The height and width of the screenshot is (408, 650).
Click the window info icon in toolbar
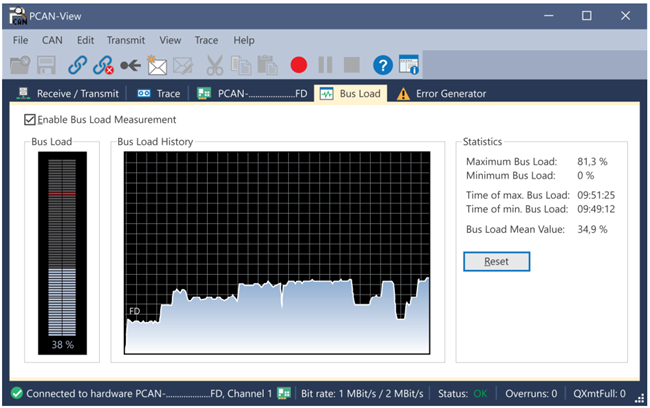[x=409, y=65]
